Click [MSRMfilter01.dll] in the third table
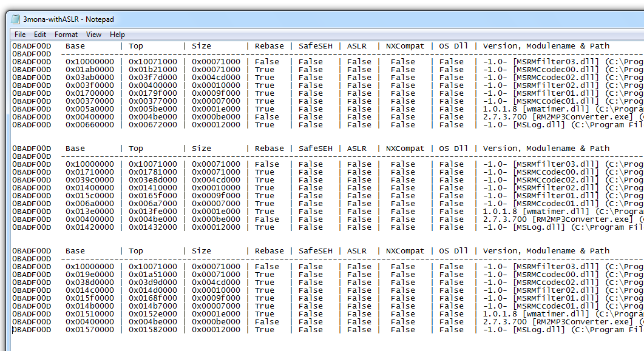Screen dimensions: 644x351 (x=556, y=298)
